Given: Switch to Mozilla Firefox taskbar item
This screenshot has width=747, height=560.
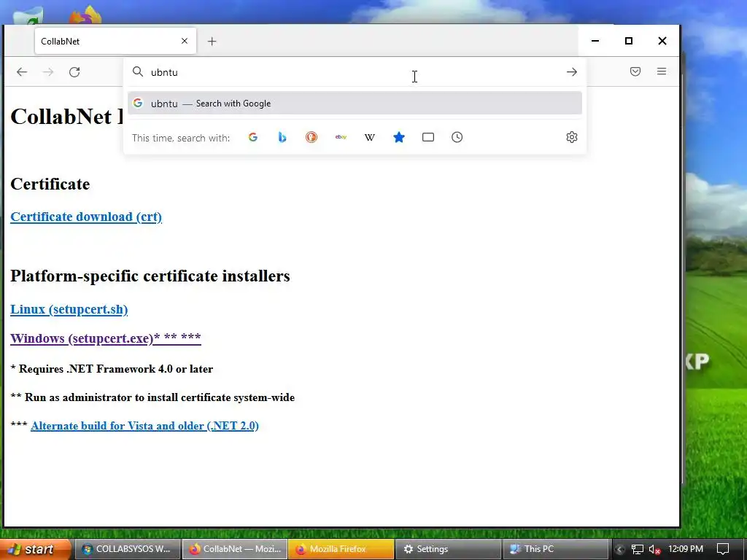Looking at the screenshot, I should [x=341, y=549].
